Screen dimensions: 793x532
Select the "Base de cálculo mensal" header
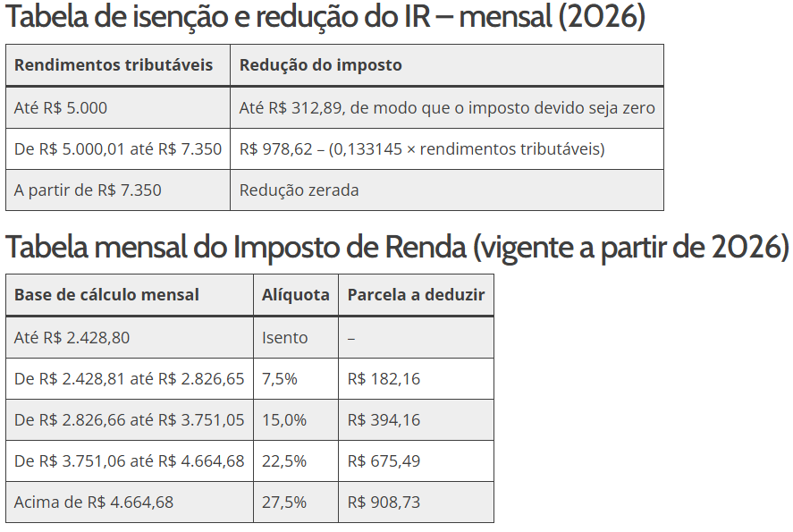106,295
